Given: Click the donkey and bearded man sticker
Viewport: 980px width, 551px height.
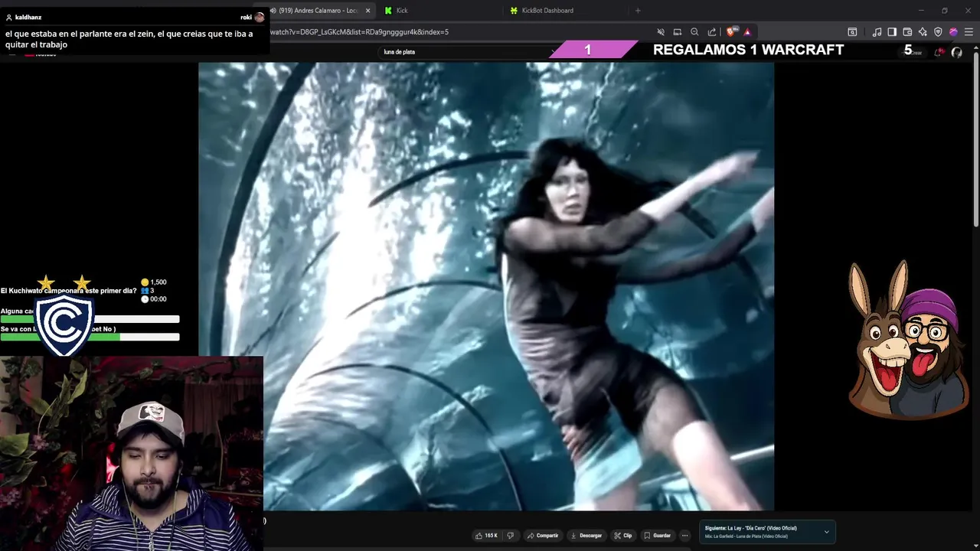Looking at the screenshot, I should pyautogui.click(x=909, y=340).
